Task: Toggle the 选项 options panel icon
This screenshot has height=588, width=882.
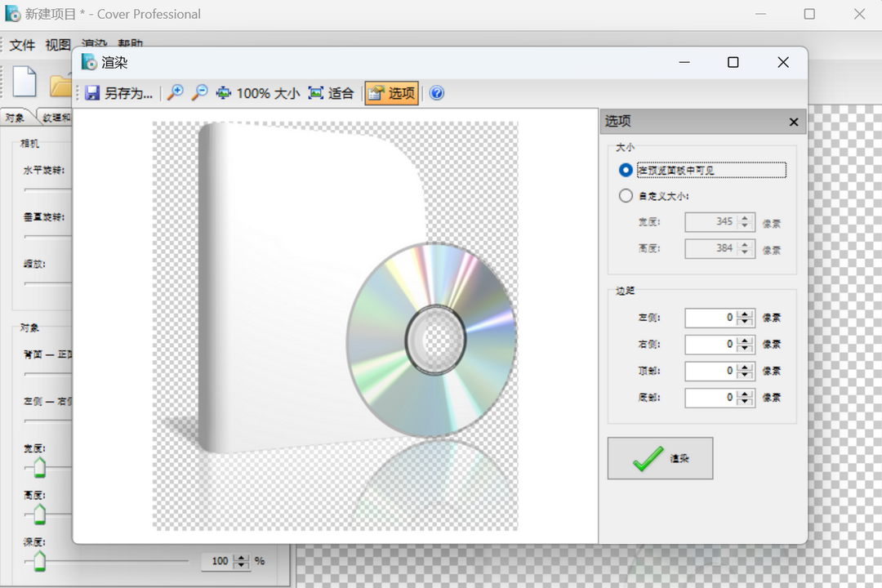Action: pyautogui.click(x=390, y=92)
